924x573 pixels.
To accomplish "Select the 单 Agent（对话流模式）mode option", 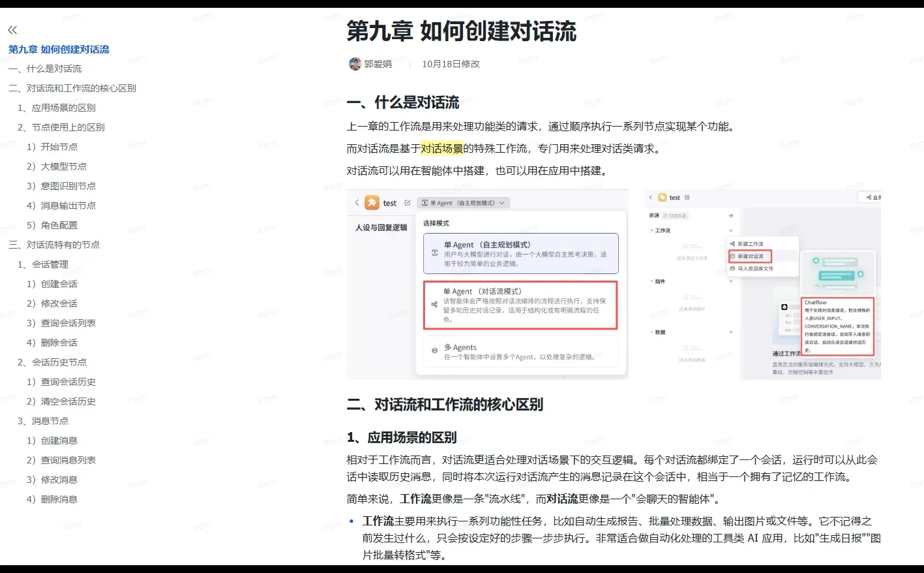I will pos(521,303).
